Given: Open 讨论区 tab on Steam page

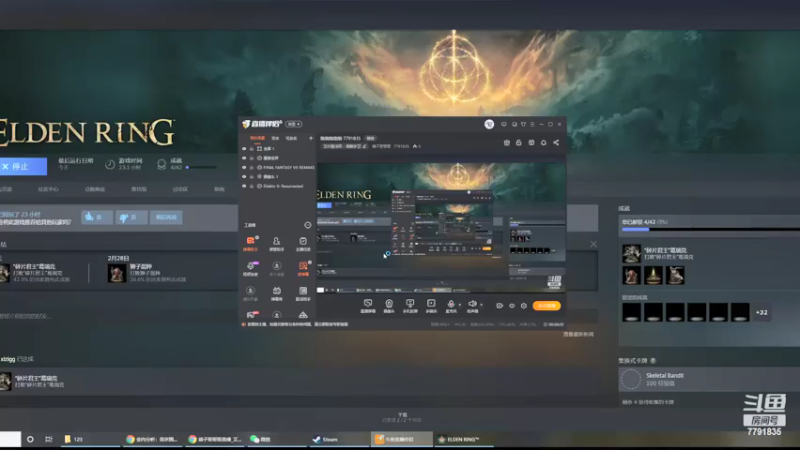Looking at the screenshot, I should pyautogui.click(x=180, y=189).
